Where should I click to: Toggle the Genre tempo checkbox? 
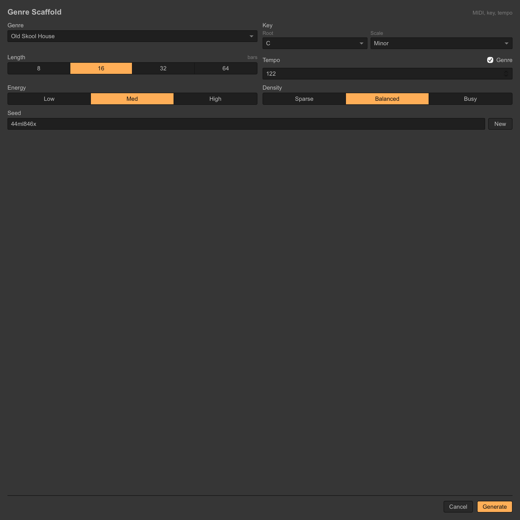[x=490, y=60]
